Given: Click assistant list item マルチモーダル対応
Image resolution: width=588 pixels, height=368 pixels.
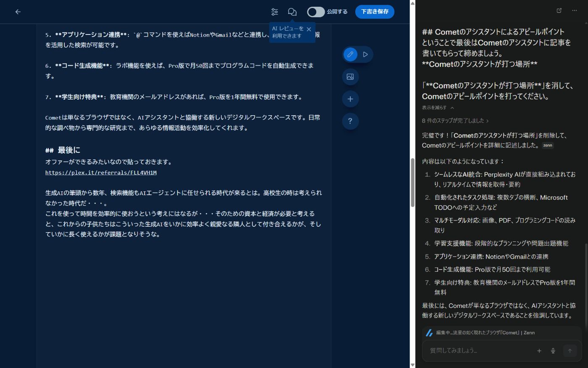Looking at the screenshot, I should tap(505, 225).
